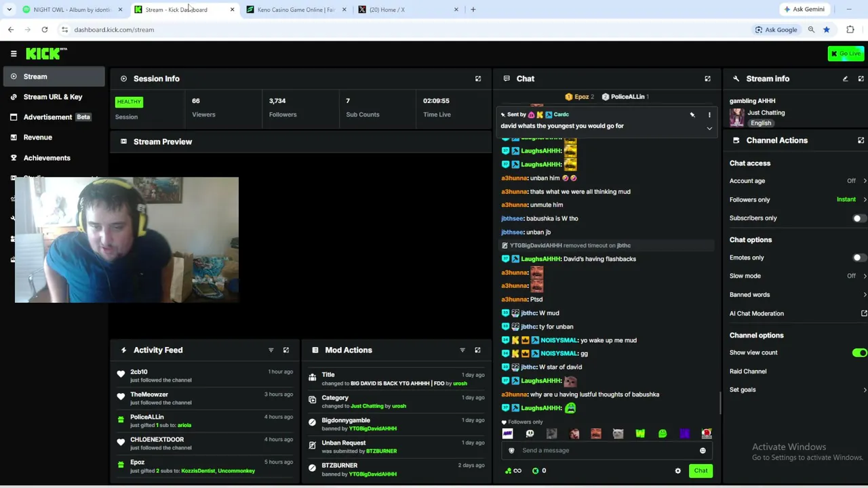The height and width of the screenshot is (488, 868).
Task: Click the chat identity shield icon
Action: pos(511,451)
